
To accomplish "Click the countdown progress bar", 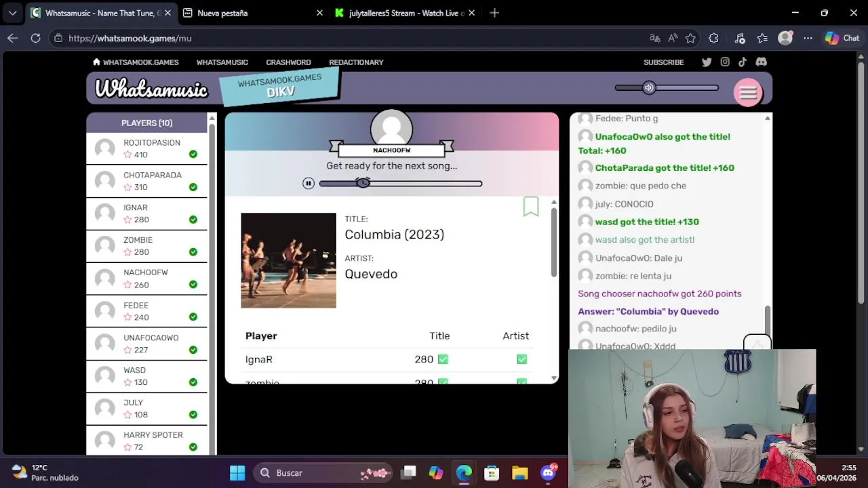I will coord(400,183).
